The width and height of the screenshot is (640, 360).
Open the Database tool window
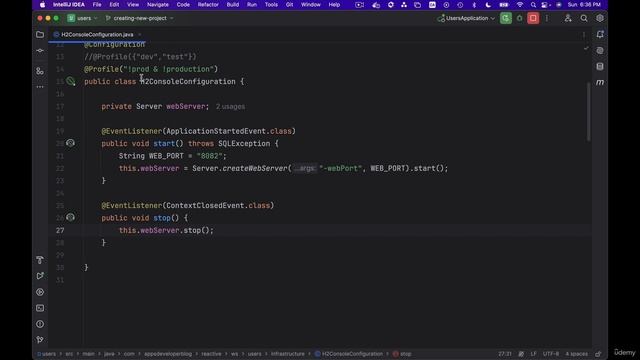[x=600, y=67]
